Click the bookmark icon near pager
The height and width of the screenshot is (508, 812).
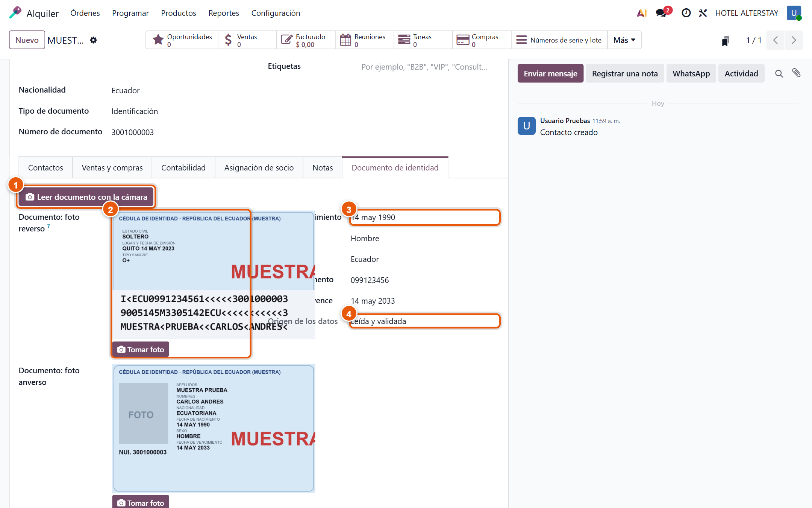pos(726,41)
